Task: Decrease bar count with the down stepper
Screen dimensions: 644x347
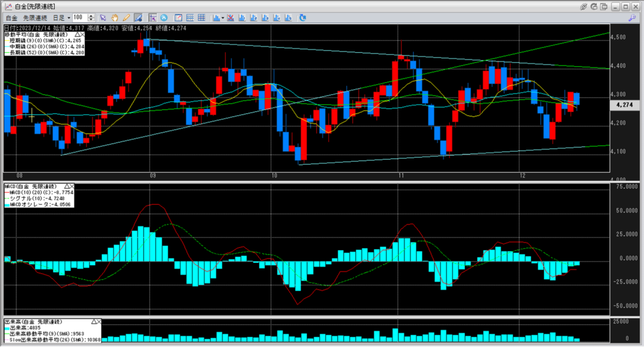Action: [91, 19]
